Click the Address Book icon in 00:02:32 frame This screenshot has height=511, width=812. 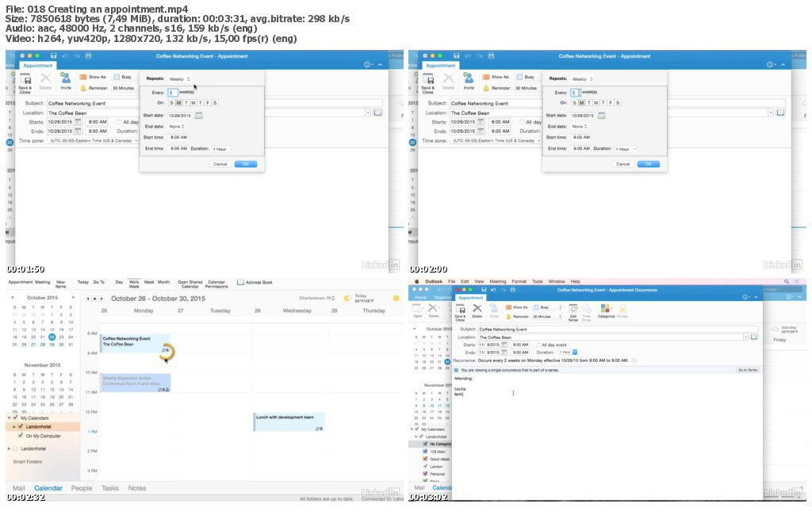click(240, 282)
